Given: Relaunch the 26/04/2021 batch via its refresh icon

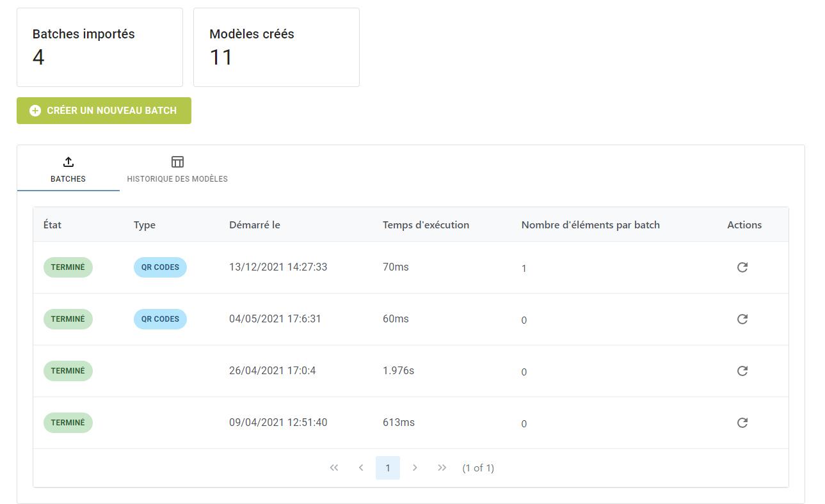Looking at the screenshot, I should click(742, 371).
